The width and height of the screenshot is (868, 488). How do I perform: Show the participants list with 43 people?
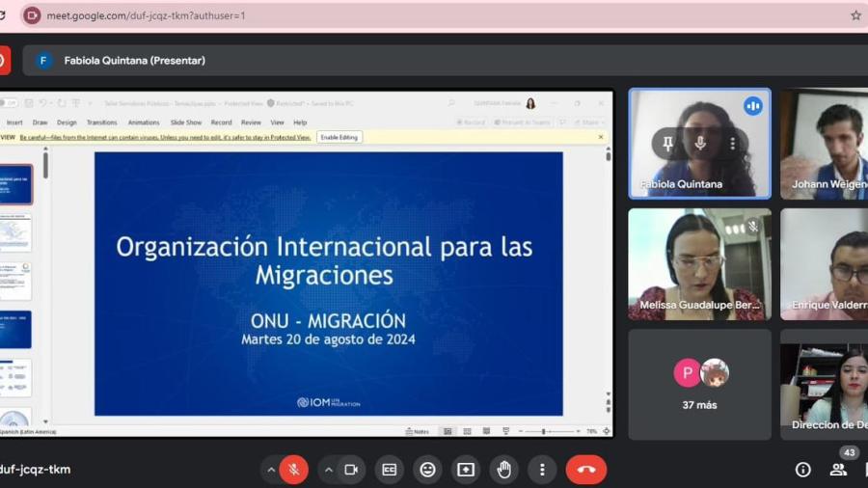(x=839, y=469)
